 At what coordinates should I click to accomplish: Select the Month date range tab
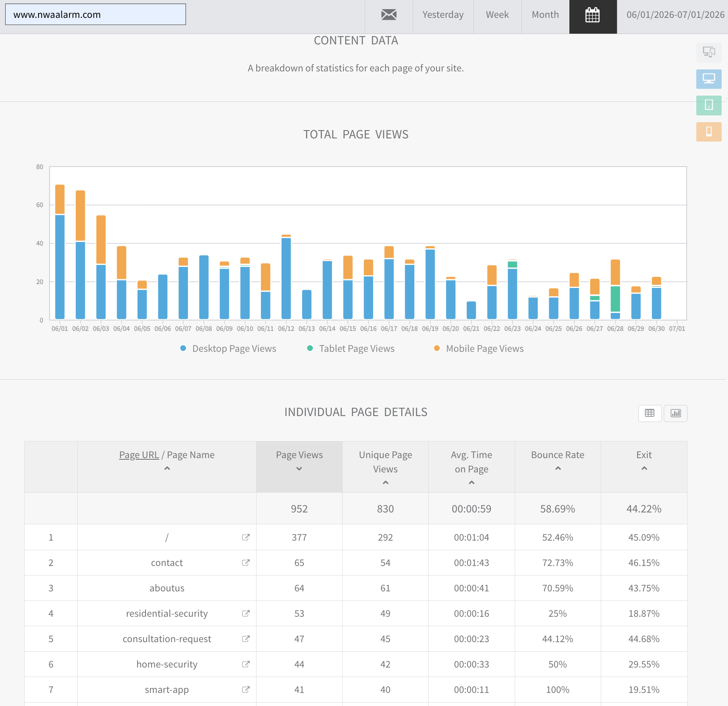tap(545, 15)
